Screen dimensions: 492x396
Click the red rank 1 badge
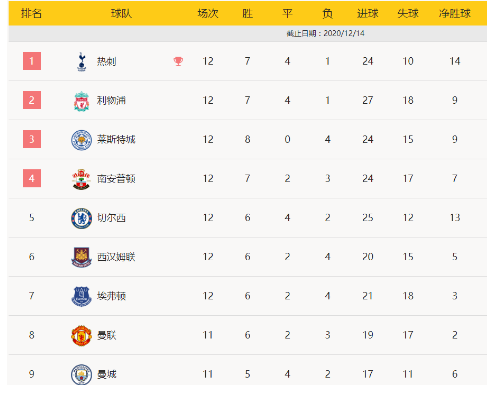[x=32, y=61]
